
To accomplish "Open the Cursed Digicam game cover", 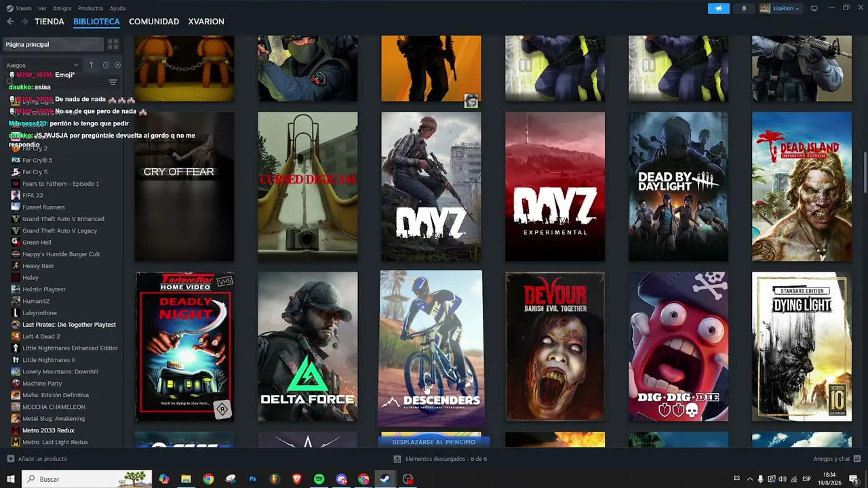I will [308, 186].
